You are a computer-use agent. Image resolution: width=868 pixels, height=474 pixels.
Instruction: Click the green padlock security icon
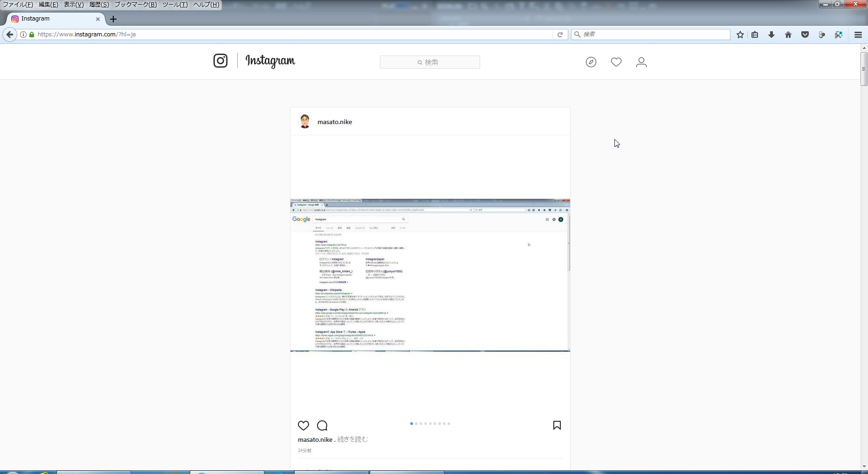pos(32,35)
